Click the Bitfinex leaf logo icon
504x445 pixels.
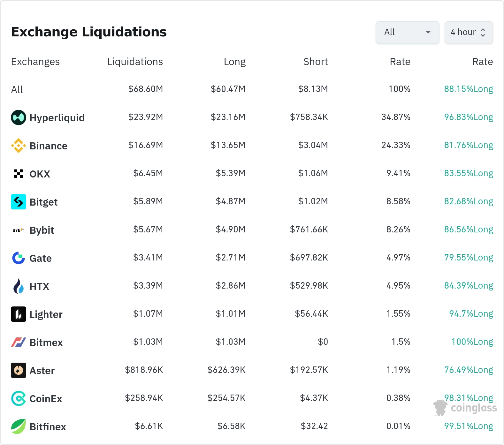(19, 426)
